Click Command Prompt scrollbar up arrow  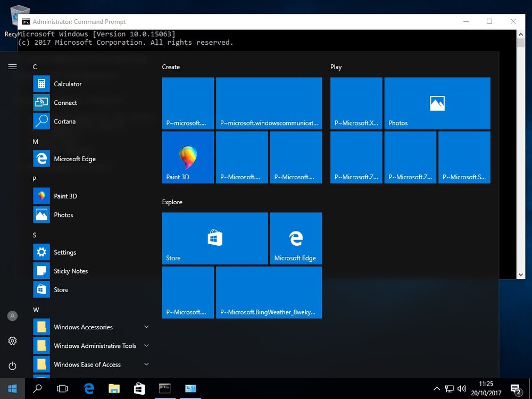[520, 34]
